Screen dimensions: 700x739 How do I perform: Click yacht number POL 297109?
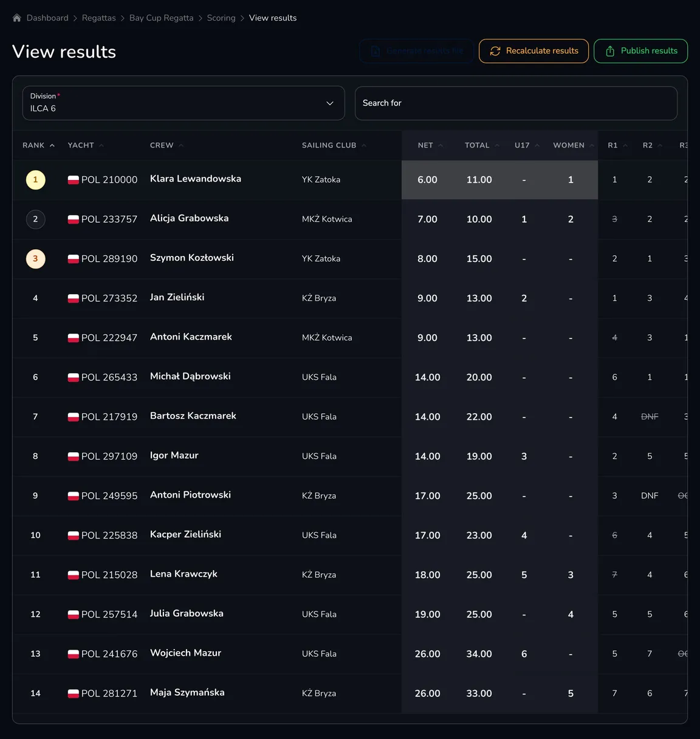coord(109,456)
